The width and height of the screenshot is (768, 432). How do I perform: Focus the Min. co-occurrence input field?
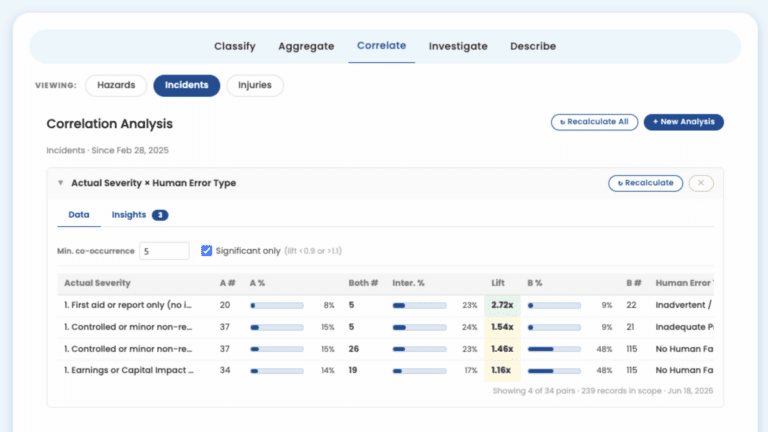(x=164, y=251)
